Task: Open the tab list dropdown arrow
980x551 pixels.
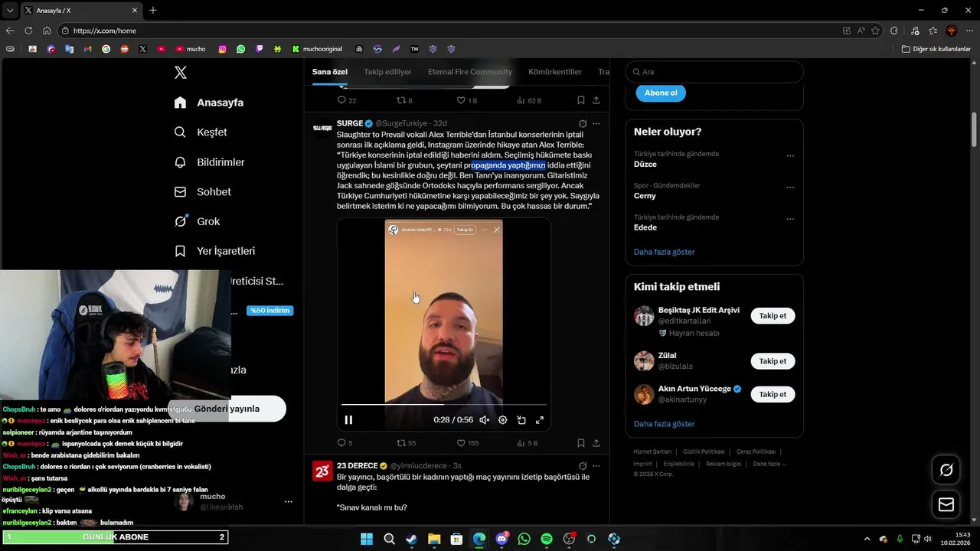Action: click(10, 11)
